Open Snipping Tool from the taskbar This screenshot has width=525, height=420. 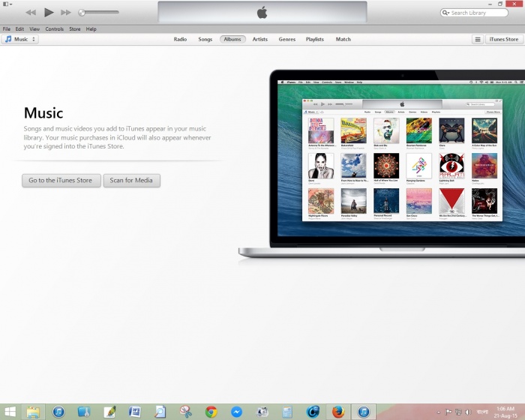(185, 412)
